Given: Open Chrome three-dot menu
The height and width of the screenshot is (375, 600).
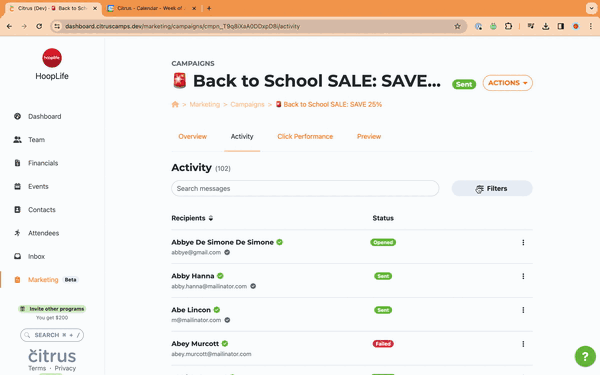Looking at the screenshot, I should click(590, 26).
